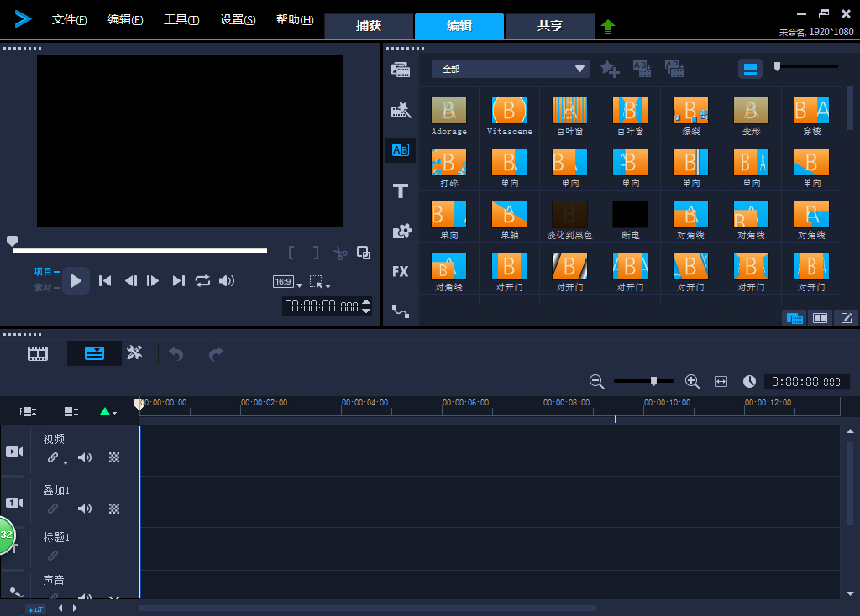Open the Title (T) library panel

(x=401, y=191)
